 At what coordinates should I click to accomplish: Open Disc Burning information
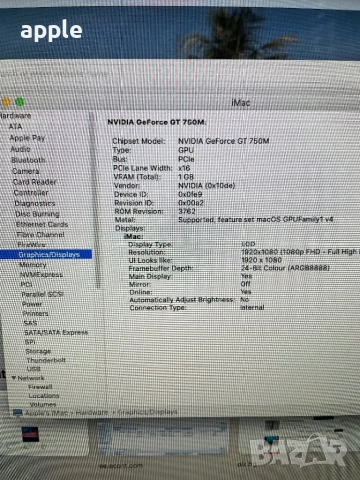(x=37, y=214)
